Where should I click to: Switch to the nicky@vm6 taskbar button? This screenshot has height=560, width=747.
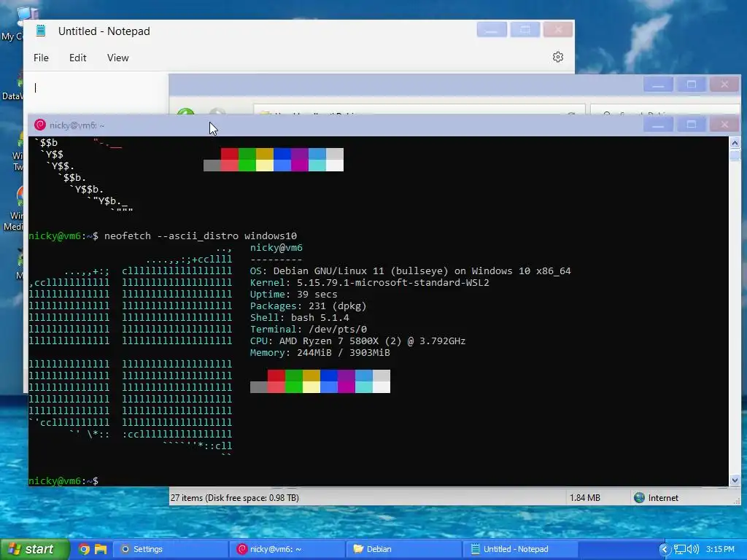(287, 549)
